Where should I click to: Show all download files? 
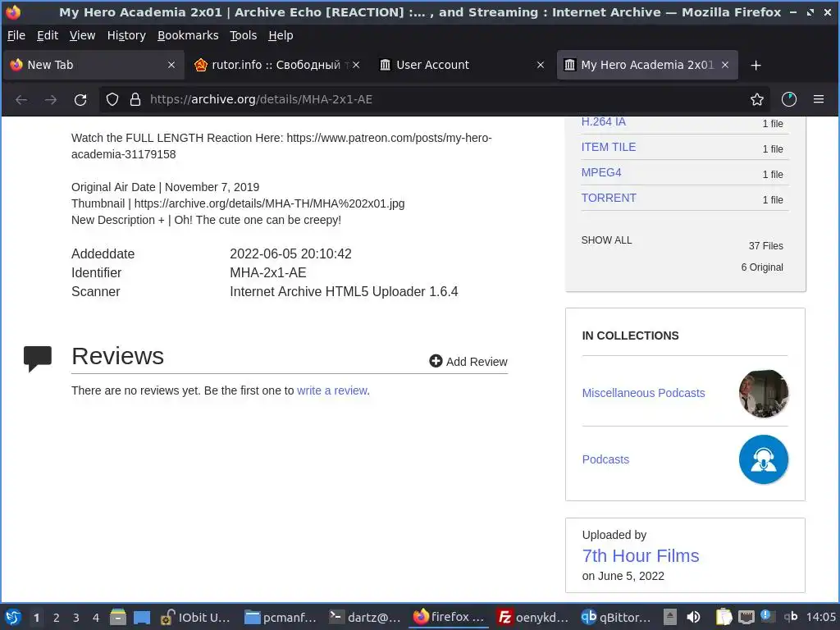tap(606, 240)
